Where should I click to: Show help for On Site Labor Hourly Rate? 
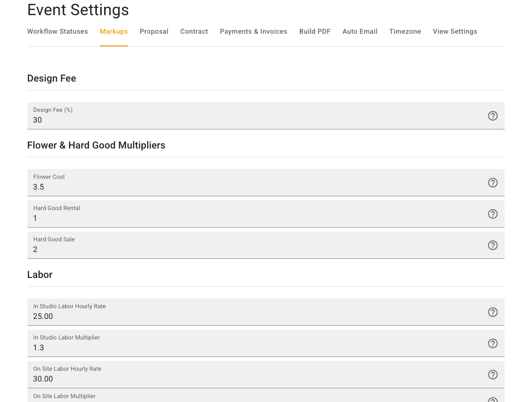coord(493,375)
